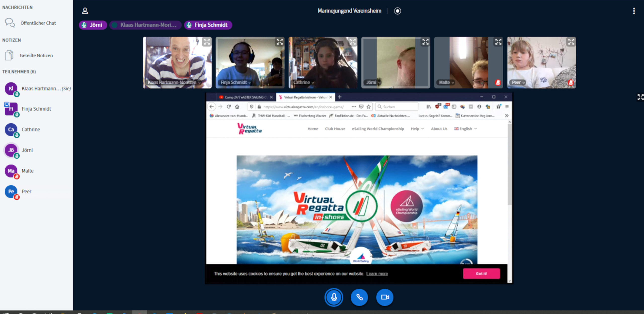Open Klaas Hartmann-Moritzen webcam name dropdown
Screen dimensions: 644x314
[x=174, y=82]
